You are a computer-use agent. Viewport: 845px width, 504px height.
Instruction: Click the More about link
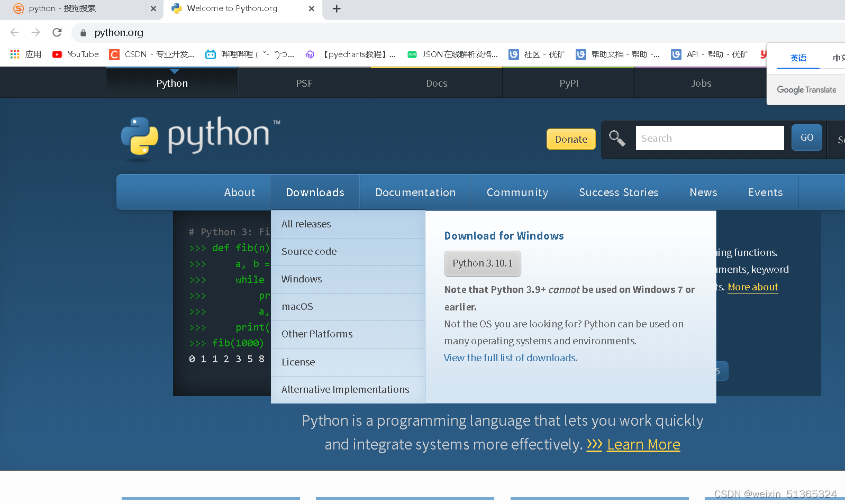(x=752, y=287)
